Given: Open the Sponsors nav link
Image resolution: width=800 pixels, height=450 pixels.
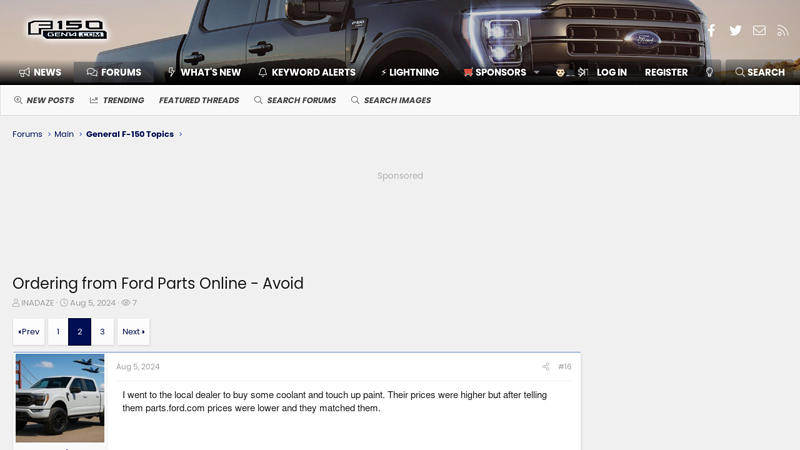Looking at the screenshot, I should pos(495,72).
